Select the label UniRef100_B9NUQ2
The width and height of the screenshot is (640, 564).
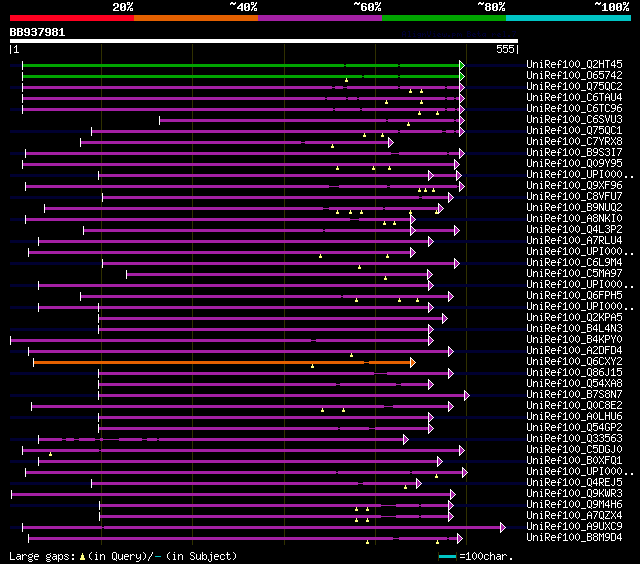coord(574,208)
